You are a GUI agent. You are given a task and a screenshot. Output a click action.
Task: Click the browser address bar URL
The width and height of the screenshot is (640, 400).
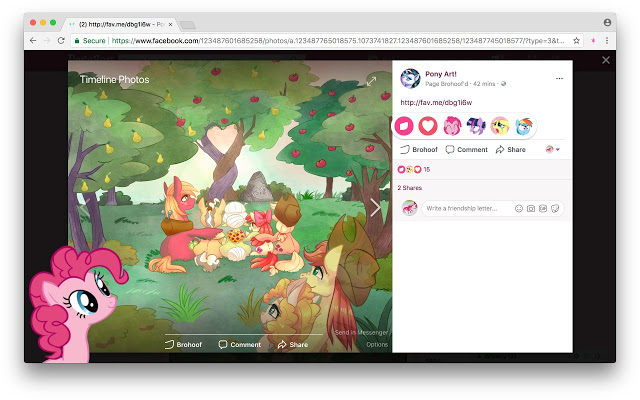pyautogui.click(x=338, y=40)
